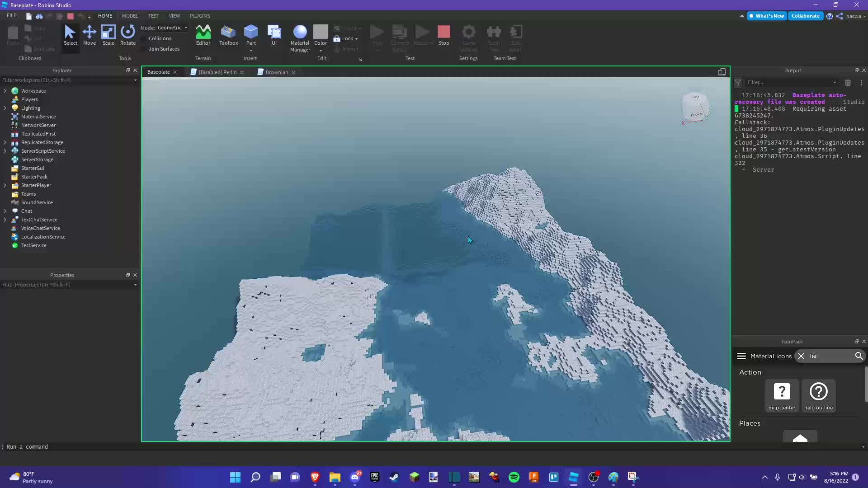The width and height of the screenshot is (868, 488).
Task: Click the Collaborate button
Action: pos(805,16)
